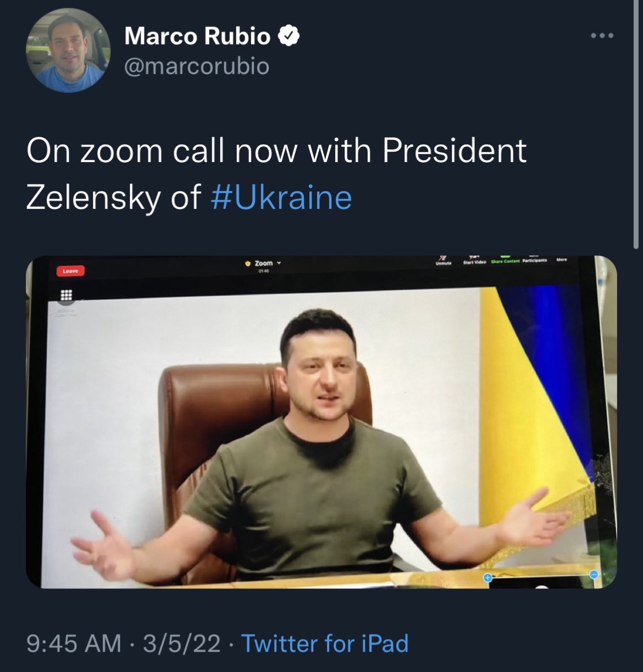The width and height of the screenshot is (643, 672).
Task: Tap the blue verified badge
Action: click(x=289, y=37)
